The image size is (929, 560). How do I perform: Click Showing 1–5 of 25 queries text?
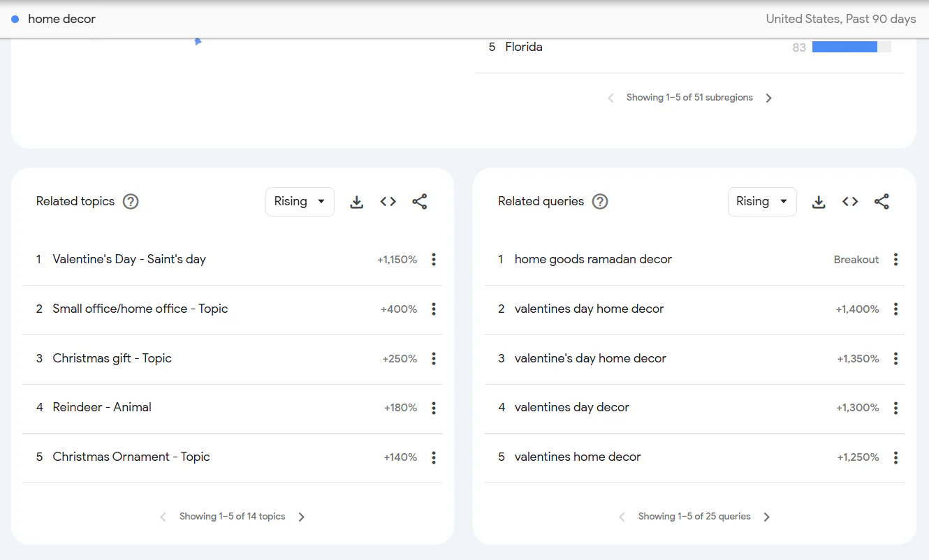(694, 517)
